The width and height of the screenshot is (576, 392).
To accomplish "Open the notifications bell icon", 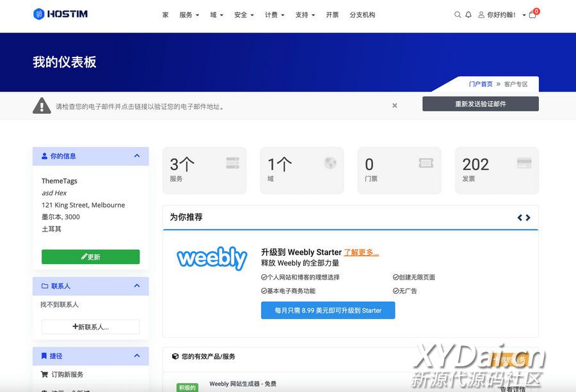I will click(x=468, y=15).
